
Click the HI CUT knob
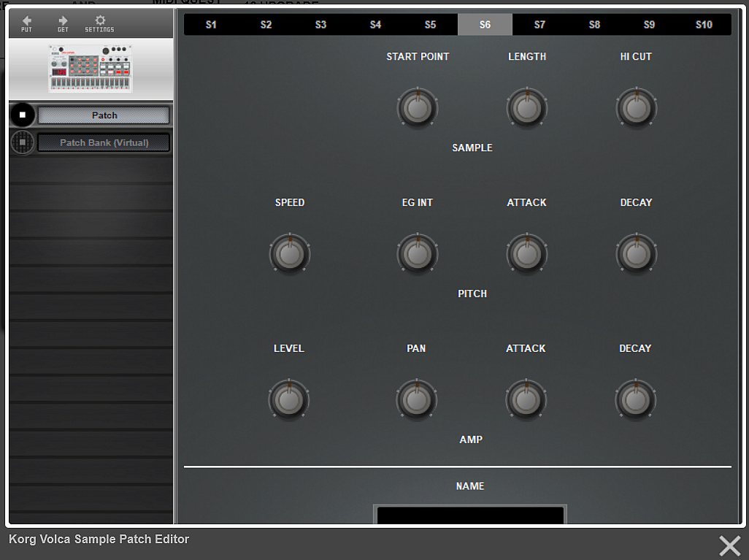click(637, 108)
